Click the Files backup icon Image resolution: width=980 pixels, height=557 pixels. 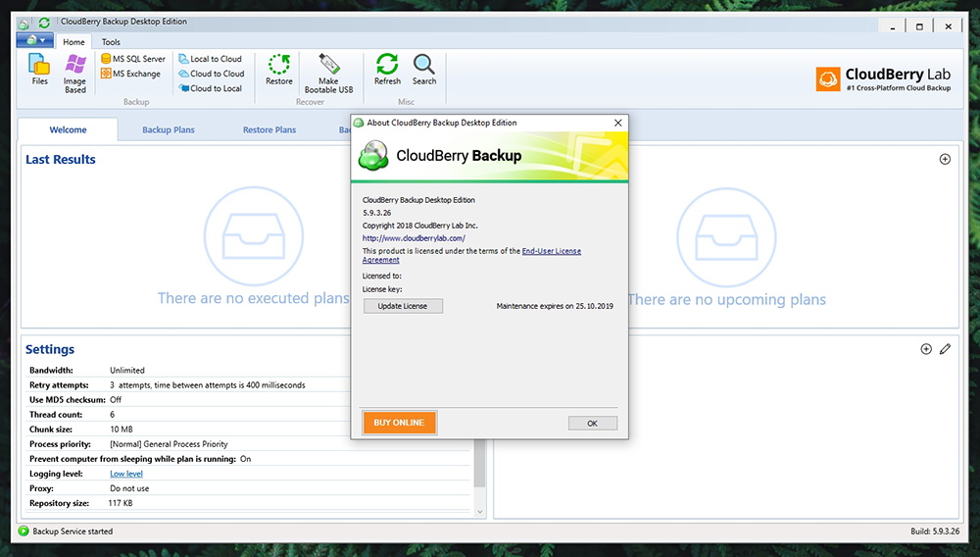pos(39,70)
